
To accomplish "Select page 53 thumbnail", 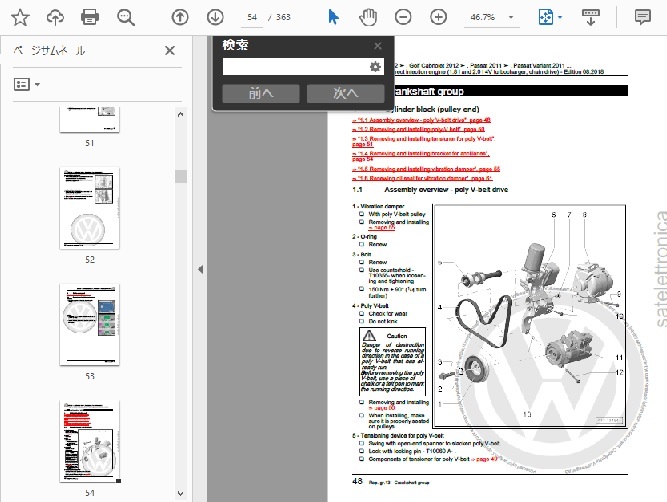I will pos(89,325).
